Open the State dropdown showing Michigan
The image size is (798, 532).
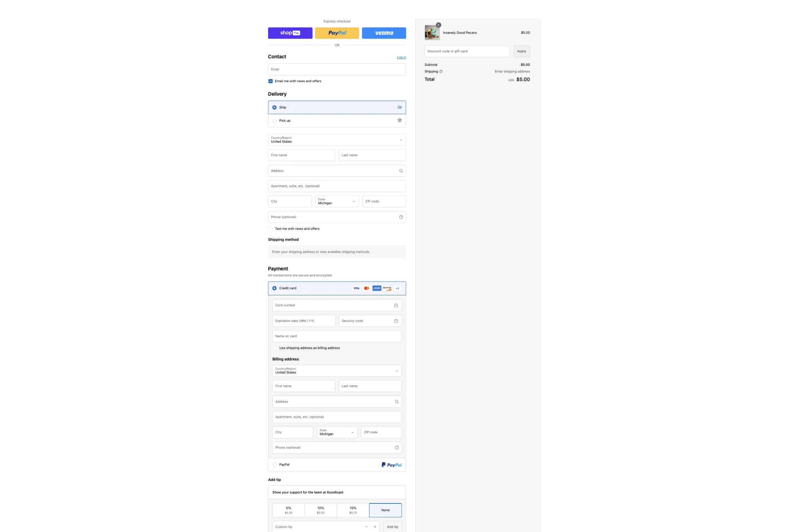tap(336, 201)
